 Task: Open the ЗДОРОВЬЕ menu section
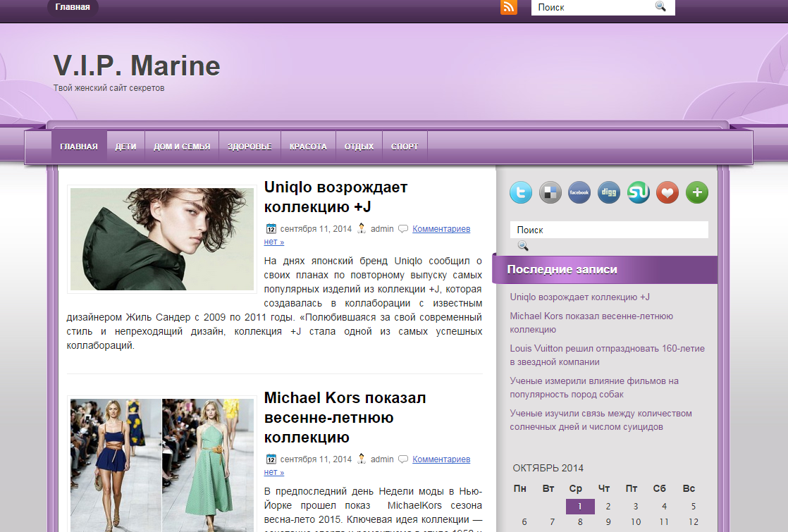point(250,147)
